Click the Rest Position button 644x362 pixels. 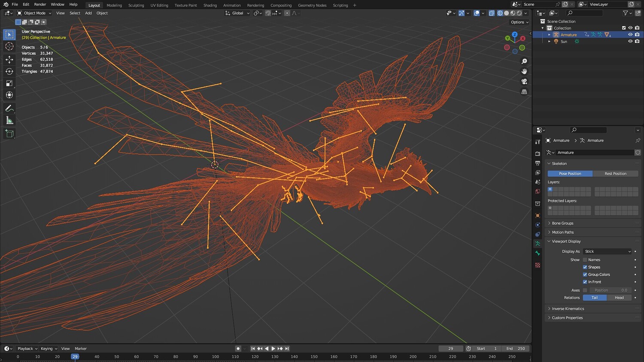pyautogui.click(x=615, y=174)
